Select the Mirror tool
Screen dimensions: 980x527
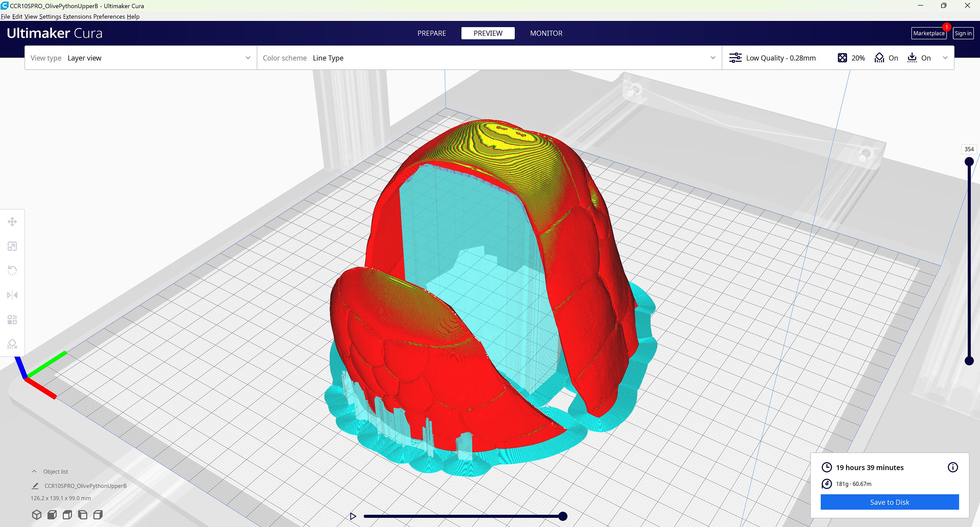[x=12, y=295]
